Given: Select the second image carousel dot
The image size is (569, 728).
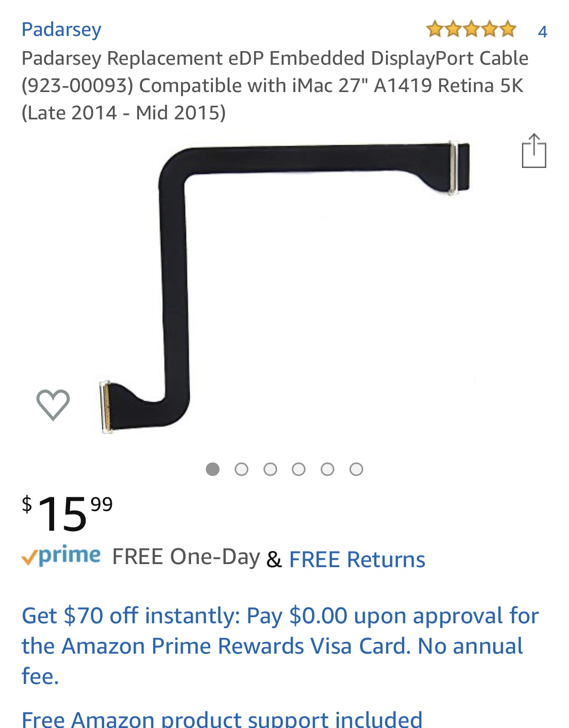Looking at the screenshot, I should 242,469.
